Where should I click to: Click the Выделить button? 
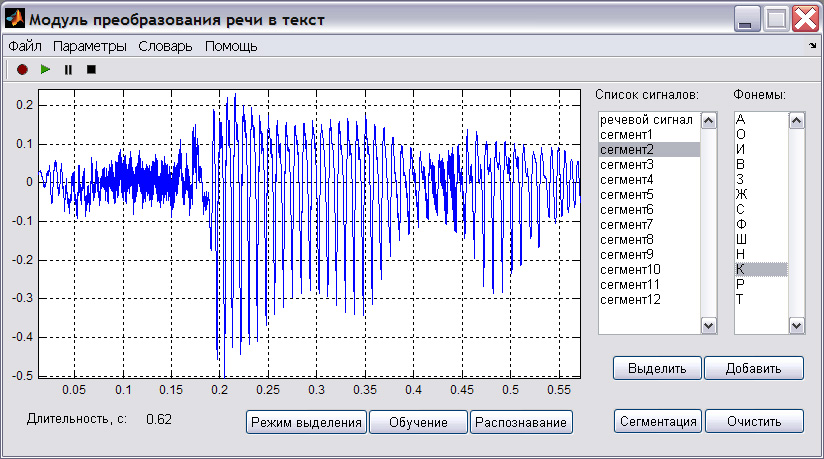tap(657, 368)
